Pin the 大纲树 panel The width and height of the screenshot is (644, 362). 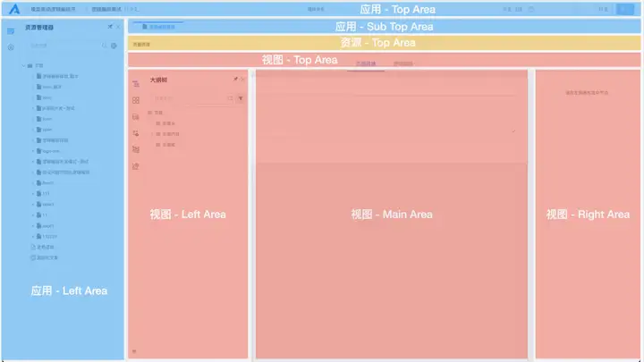[235, 80]
